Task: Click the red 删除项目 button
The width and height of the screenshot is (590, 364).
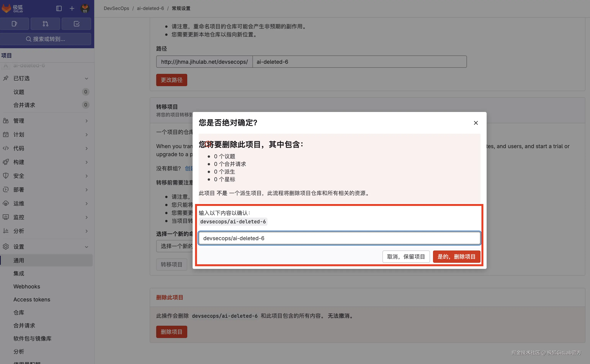Action: tap(172, 331)
